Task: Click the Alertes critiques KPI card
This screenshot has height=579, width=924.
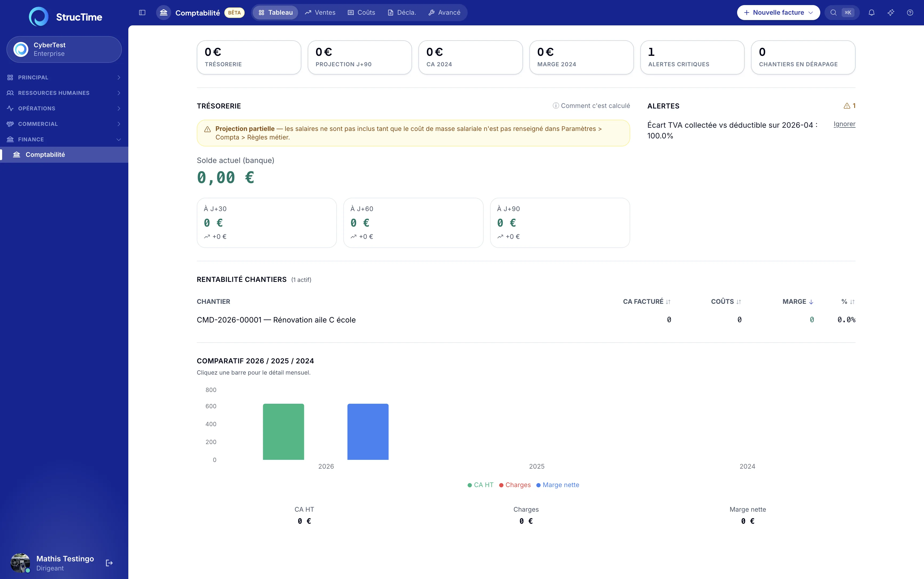Action: tap(692, 57)
